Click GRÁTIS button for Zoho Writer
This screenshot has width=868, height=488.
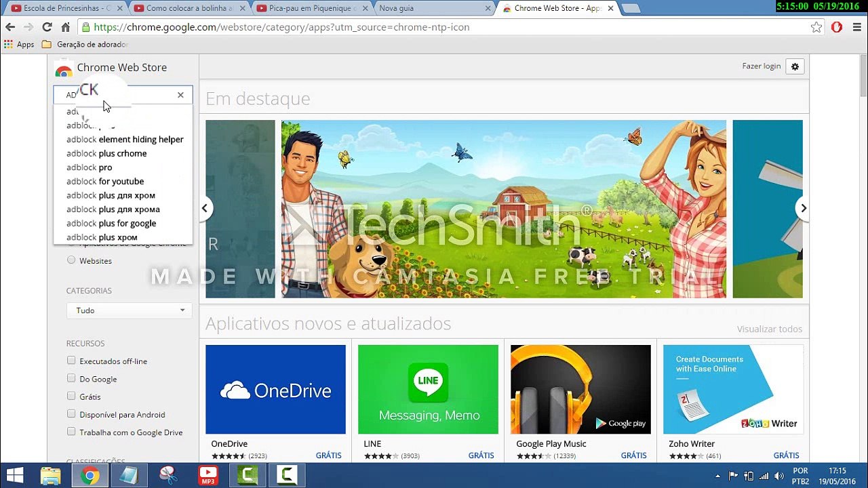[x=787, y=455]
